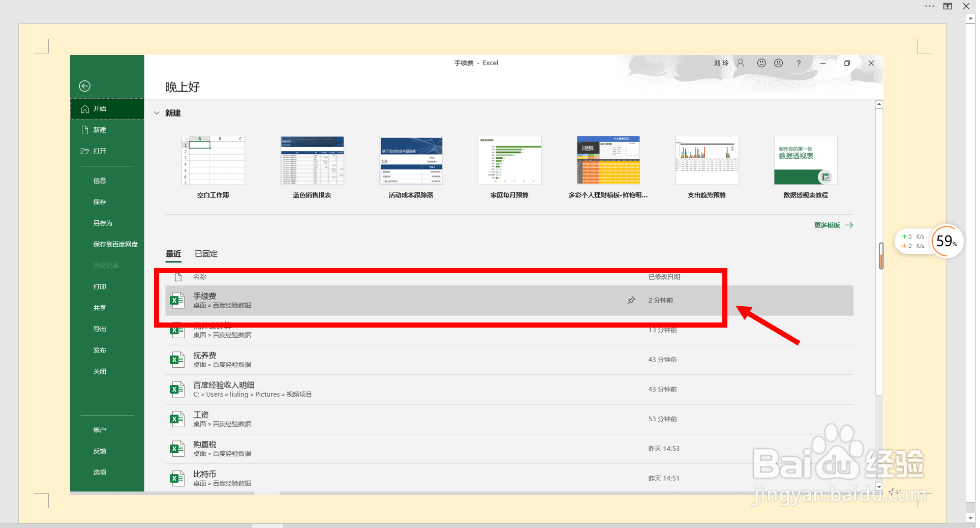
Task: Click the Excel icon of 购置税
Action: 177,449
